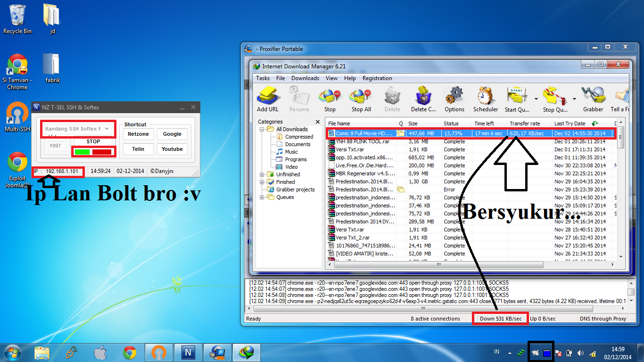
Task: Select the Video category
Action: coord(291,167)
